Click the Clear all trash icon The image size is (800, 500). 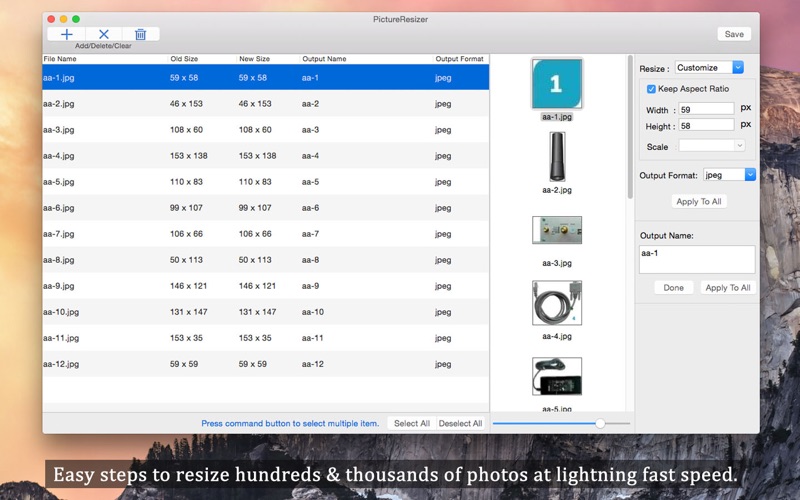click(140, 34)
